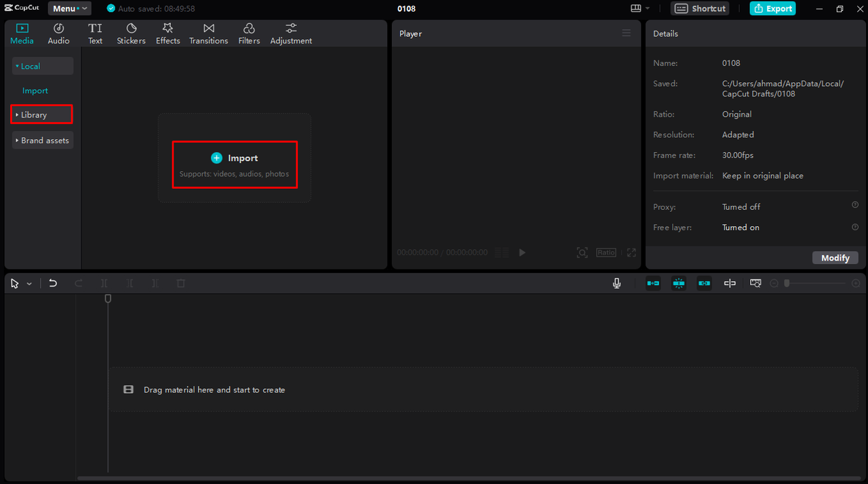The height and width of the screenshot is (484, 868).
Task: Enter fullscreen preview
Action: [x=631, y=253]
